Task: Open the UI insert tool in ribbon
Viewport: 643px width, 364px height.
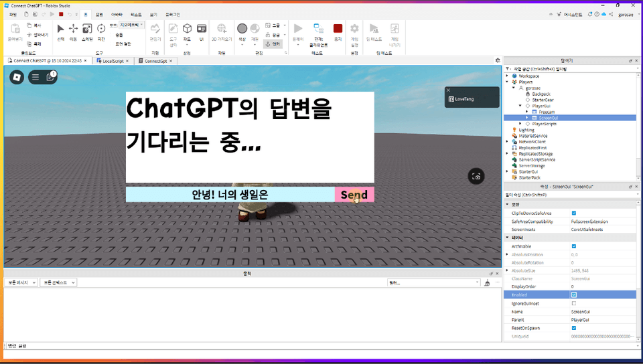Action: tap(202, 28)
